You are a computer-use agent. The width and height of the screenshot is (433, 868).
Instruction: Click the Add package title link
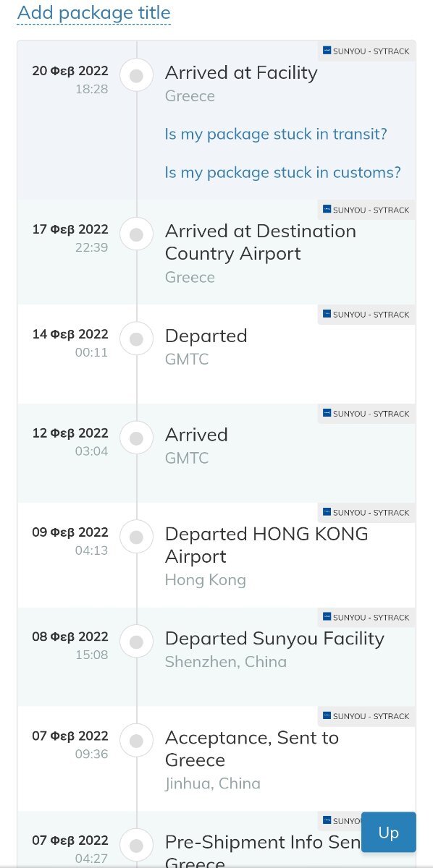[x=94, y=13]
